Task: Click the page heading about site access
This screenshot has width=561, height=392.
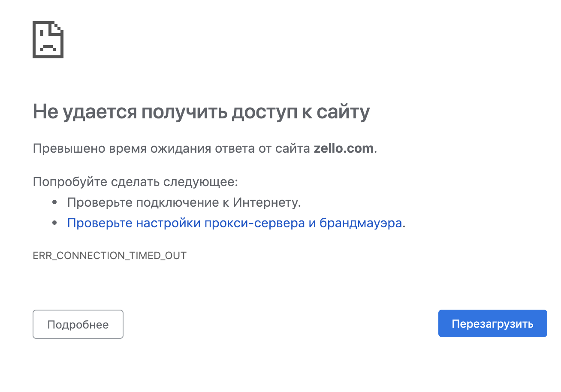Action: [201, 111]
